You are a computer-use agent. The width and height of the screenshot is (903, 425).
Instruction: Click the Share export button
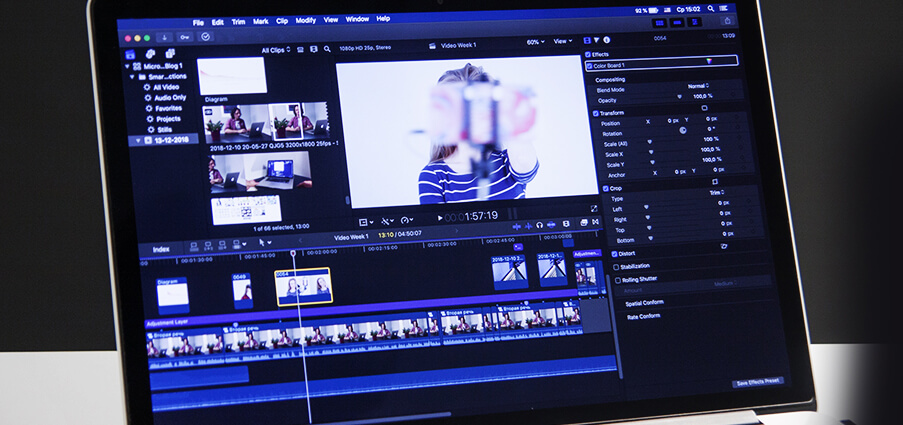tap(728, 20)
